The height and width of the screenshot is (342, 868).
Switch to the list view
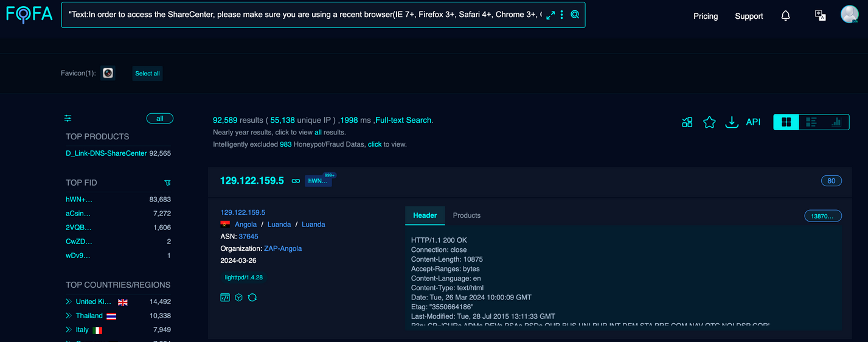coord(811,122)
